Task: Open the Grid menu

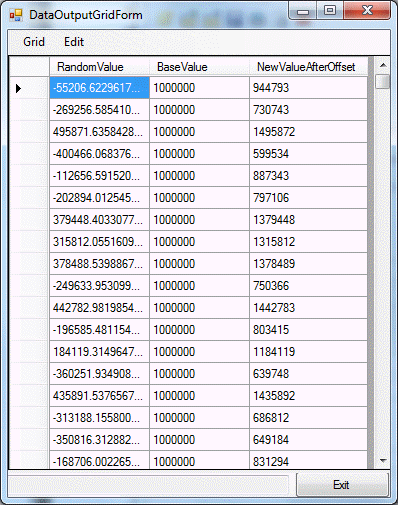Action: coord(34,42)
